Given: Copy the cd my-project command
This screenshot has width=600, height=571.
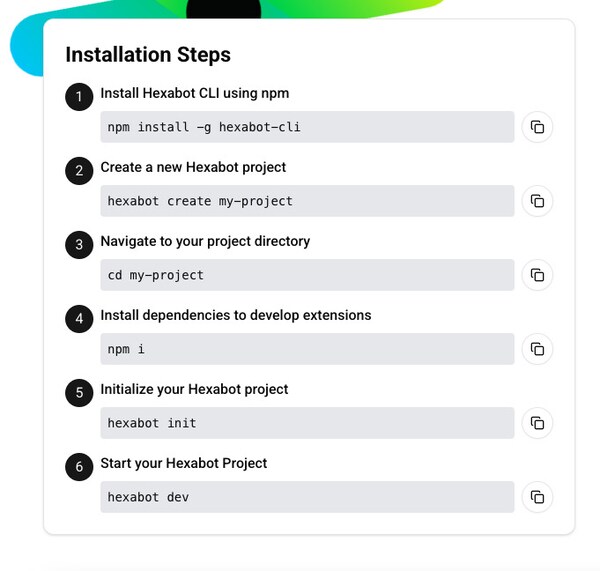Looking at the screenshot, I should click(537, 275).
